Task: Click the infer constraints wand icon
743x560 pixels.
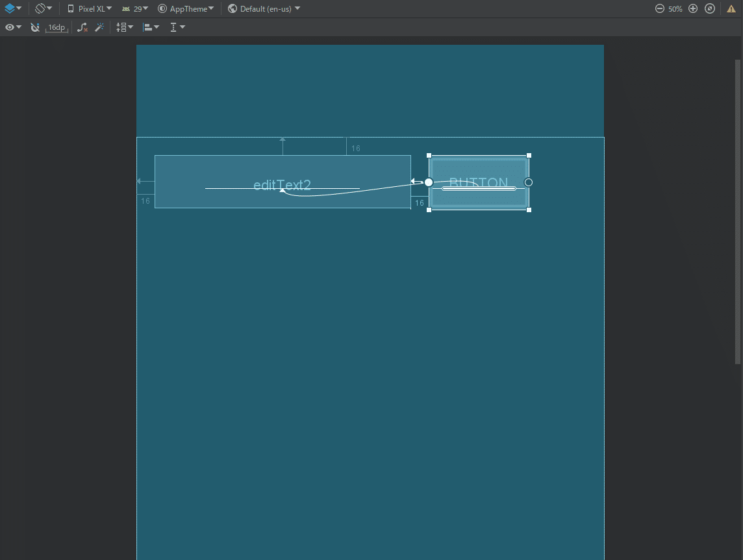Action: (x=99, y=27)
